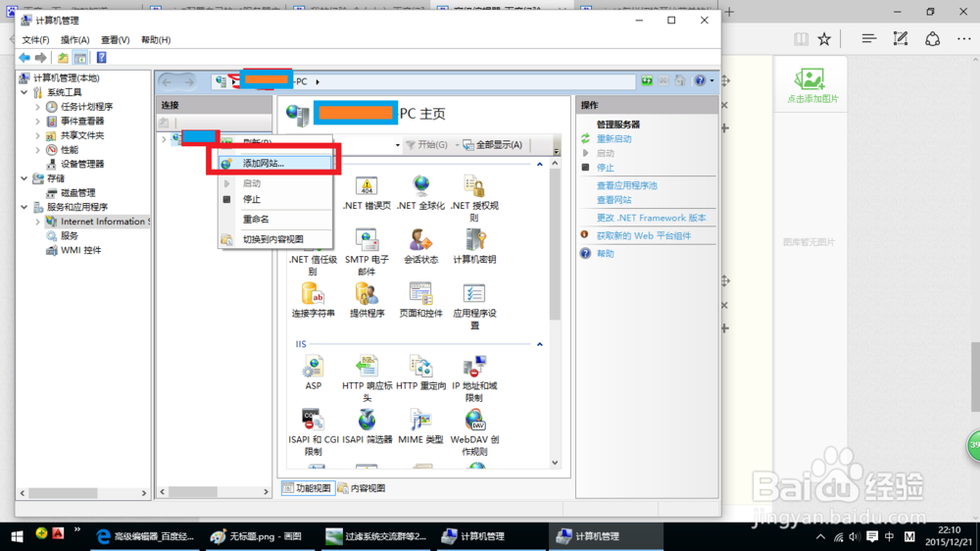The width and height of the screenshot is (980, 551).
Task: Open the .NET 授权规则 feature icon
Action: point(474,198)
